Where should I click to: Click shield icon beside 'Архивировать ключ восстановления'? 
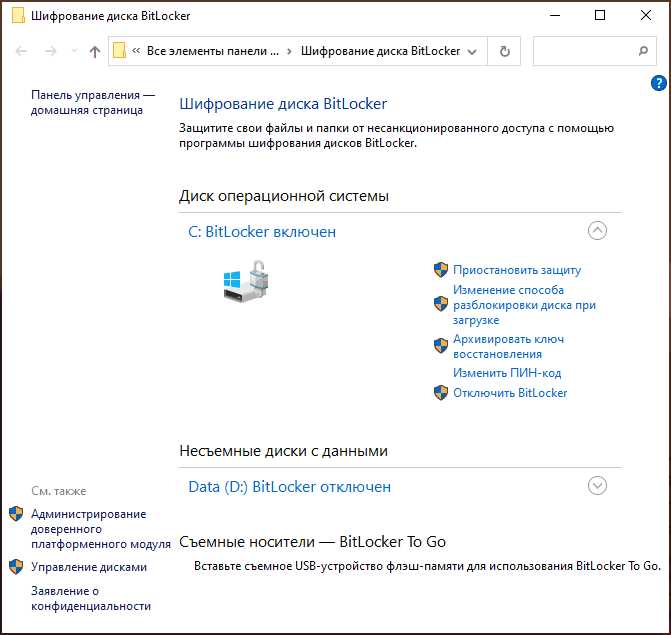point(441,345)
